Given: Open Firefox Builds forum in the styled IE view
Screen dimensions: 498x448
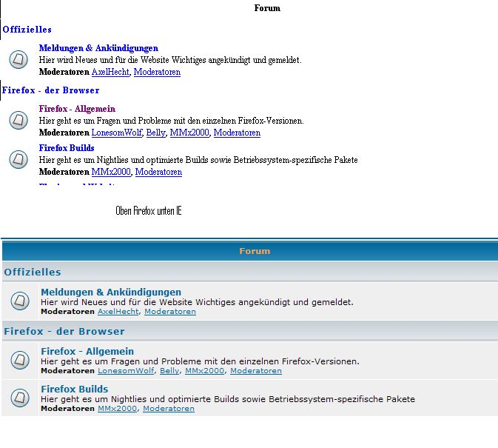Looking at the screenshot, I should pos(75,389).
